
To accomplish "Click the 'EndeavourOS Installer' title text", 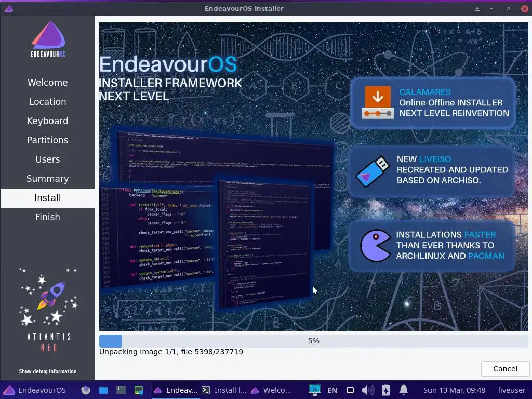I will pyautogui.click(x=244, y=8).
